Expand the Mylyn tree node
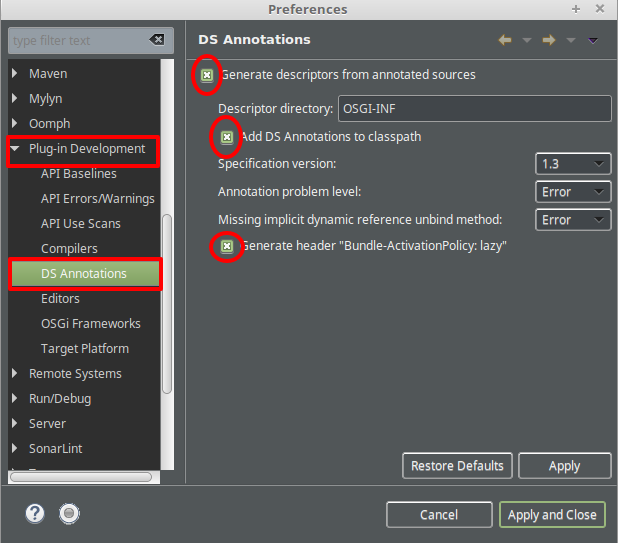 pos(15,98)
